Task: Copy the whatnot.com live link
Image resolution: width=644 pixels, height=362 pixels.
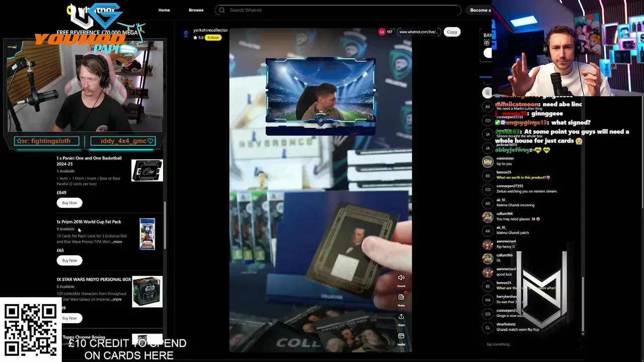Action: tap(452, 32)
